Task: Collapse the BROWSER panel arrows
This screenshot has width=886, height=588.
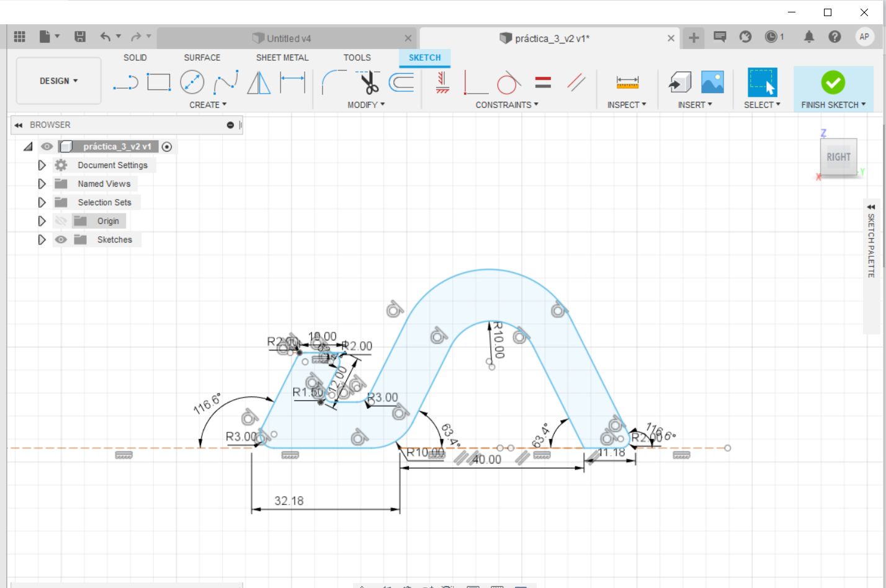Action: pyautogui.click(x=18, y=125)
